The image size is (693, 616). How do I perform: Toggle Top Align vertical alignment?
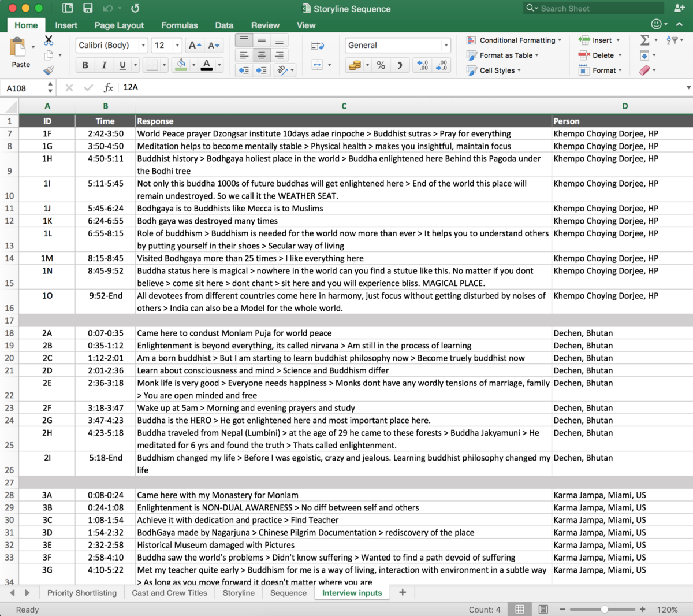pos(244,40)
